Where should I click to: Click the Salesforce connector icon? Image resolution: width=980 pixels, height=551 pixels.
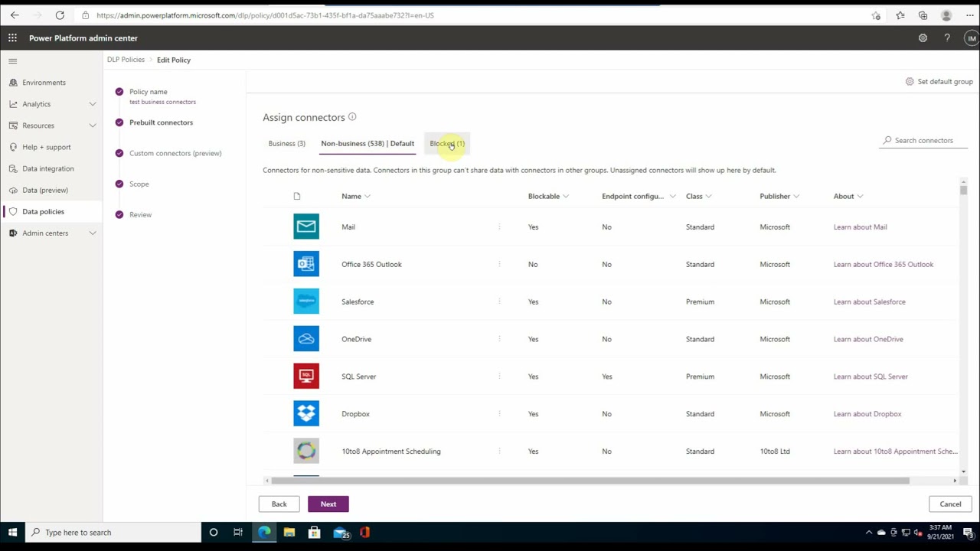306,302
